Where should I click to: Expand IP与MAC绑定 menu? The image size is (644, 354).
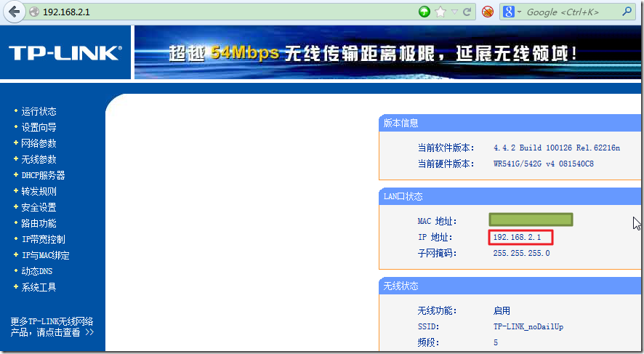(45, 255)
